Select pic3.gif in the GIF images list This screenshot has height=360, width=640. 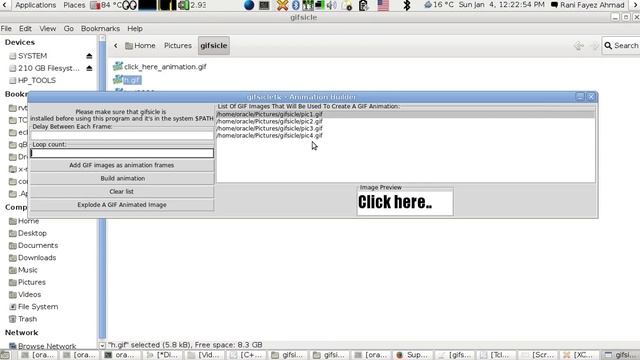click(x=270, y=128)
